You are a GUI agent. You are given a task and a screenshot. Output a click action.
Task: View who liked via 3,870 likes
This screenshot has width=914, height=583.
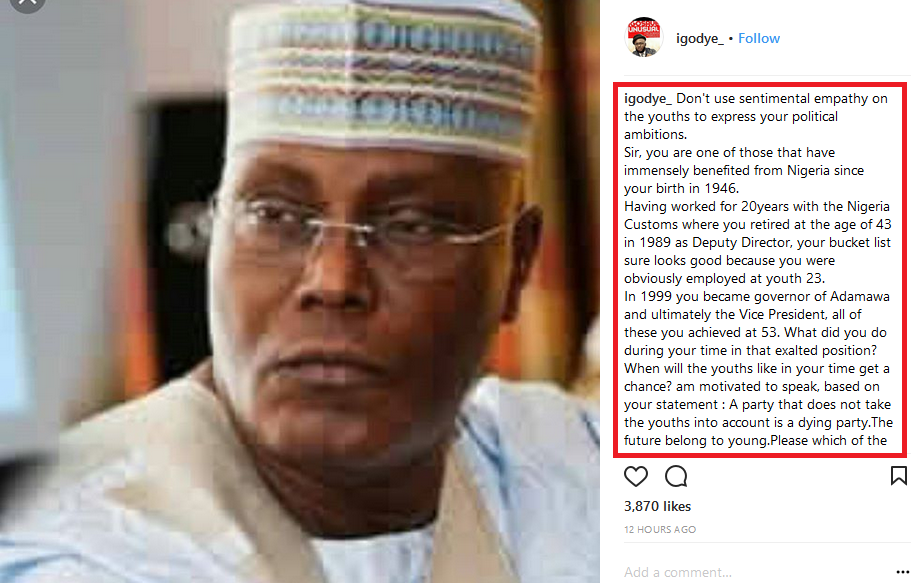(657, 506)
